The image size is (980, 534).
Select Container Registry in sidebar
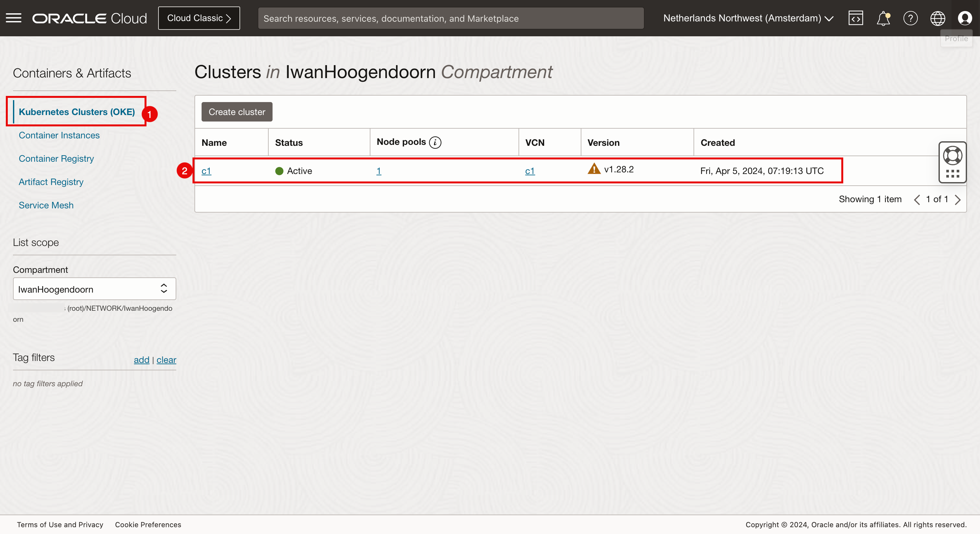[x=56, y=158]
